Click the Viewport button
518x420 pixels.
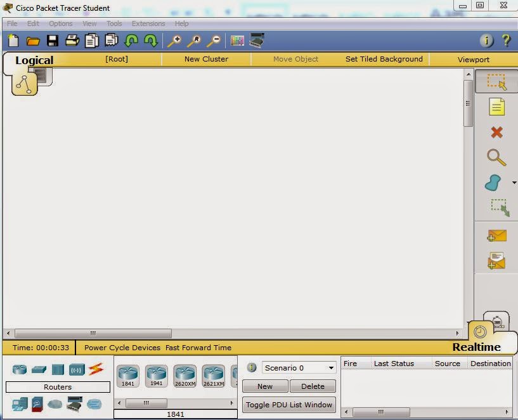point(474,60)
